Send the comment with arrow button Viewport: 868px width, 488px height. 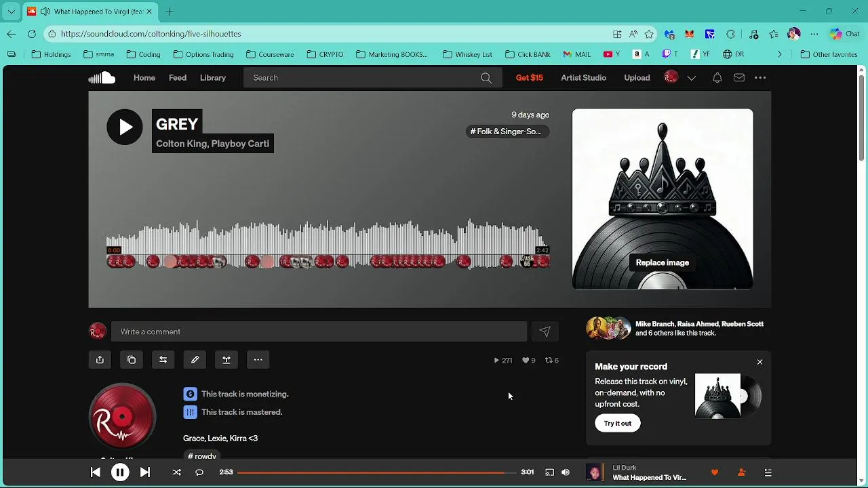coord(545,331)
